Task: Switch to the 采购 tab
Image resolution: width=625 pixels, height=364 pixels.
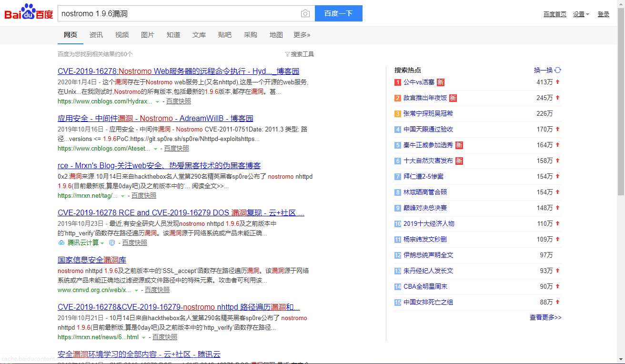Action: [251, 35]
